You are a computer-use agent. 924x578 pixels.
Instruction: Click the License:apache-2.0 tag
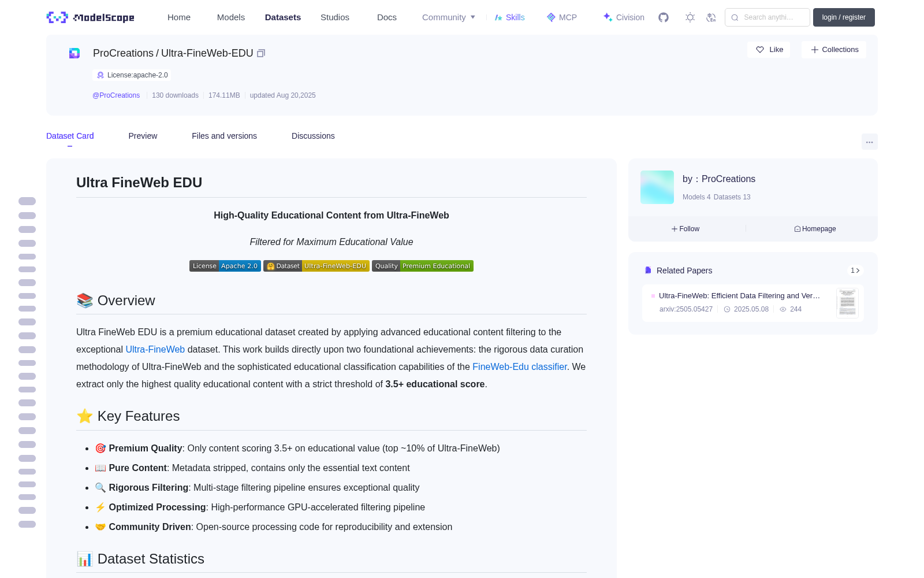(132, 75)
